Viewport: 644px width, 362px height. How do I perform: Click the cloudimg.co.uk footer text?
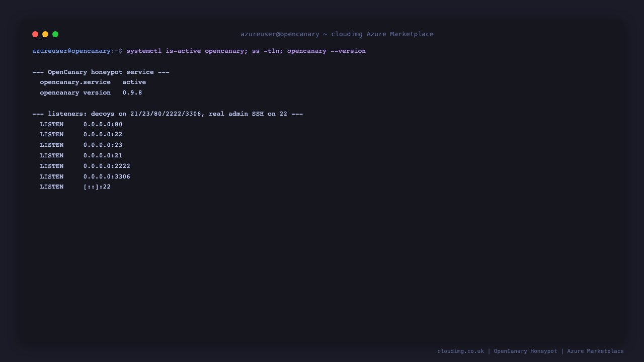(x=460, y=351)
